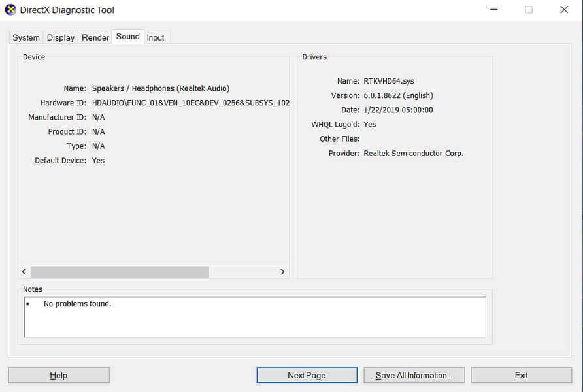Click the Next Page button
This screenshot has width=583, height=392.
coord(307,375)
